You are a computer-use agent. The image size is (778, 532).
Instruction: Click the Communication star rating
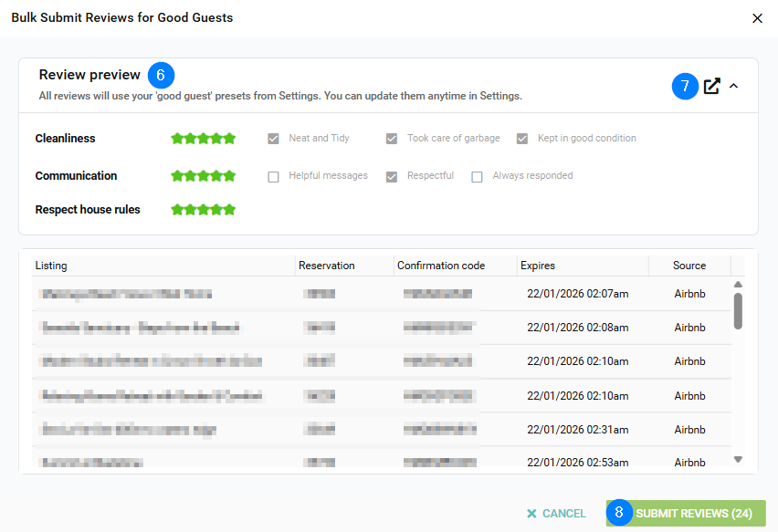click(204, 176)
